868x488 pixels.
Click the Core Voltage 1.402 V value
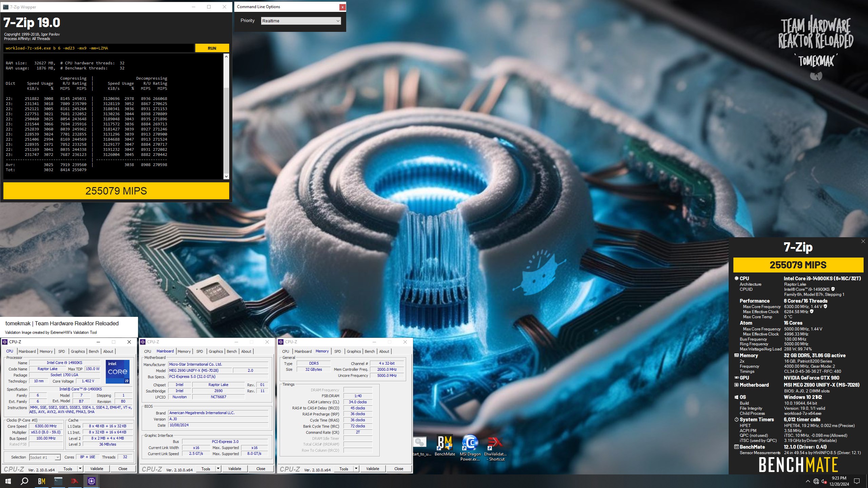pos(88,381)
